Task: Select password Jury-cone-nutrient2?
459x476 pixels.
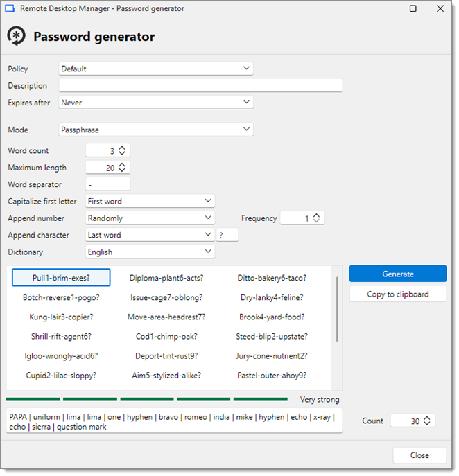Action: (272, 355)
